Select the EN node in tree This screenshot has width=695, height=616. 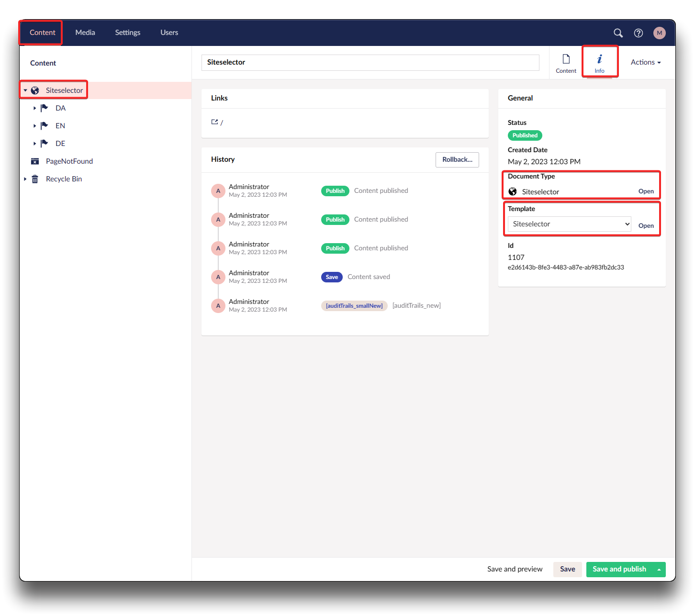[60, 126]
